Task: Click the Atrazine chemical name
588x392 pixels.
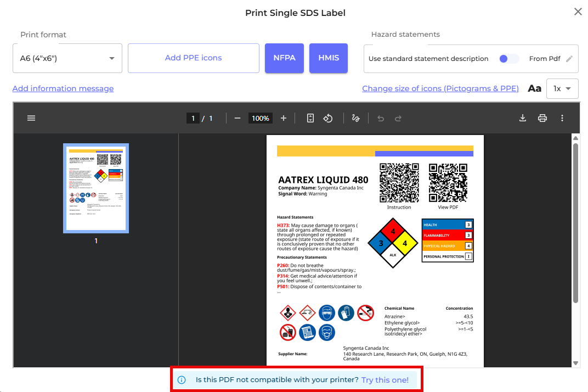Action: point(394,317)
